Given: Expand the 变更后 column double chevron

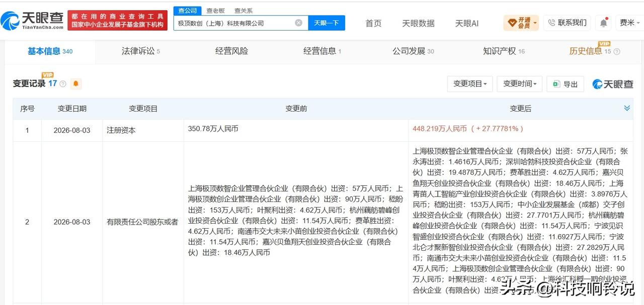Looking at the screenshot, I should (627, 108).
